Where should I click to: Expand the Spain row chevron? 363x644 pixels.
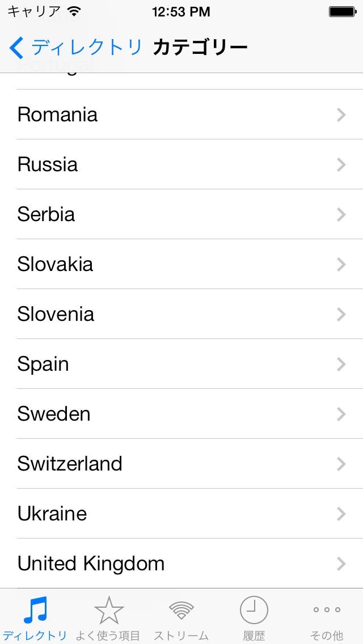(341, 365)
